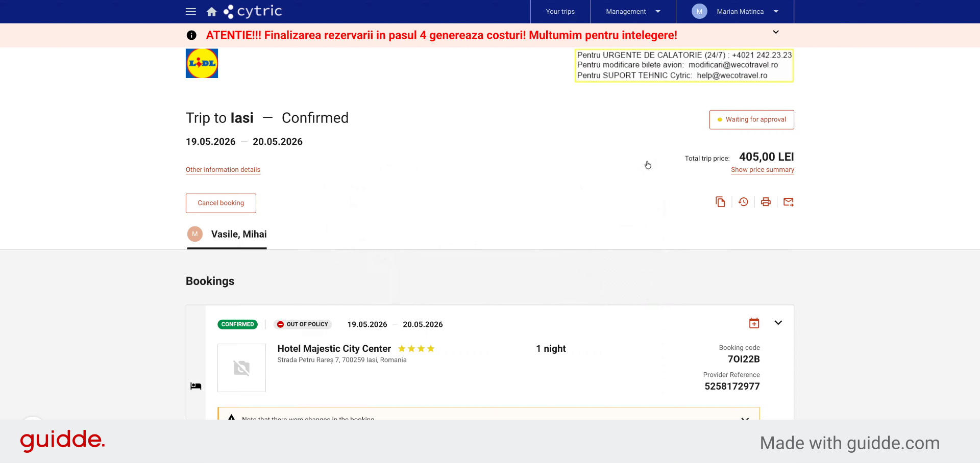
Task: Go to the home page icon
Action: pos(211,12)
